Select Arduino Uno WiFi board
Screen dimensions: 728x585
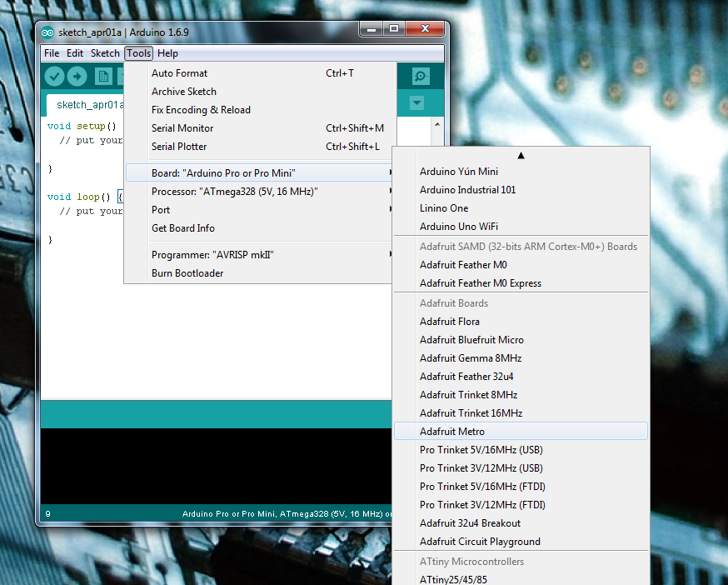521,227
